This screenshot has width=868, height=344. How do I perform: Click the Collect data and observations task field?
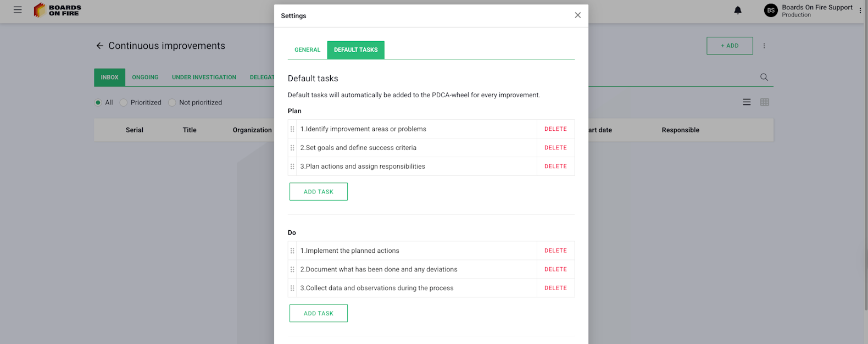(416, 288)
